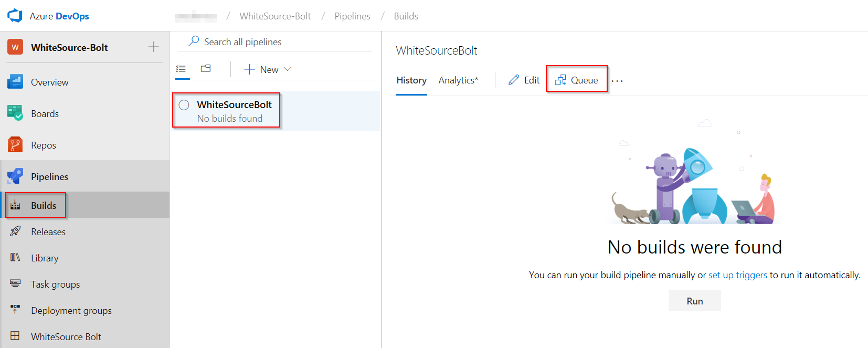868x348 pixels.
Task: Focus the Search all pipelines field
Action: pos(275,41)
